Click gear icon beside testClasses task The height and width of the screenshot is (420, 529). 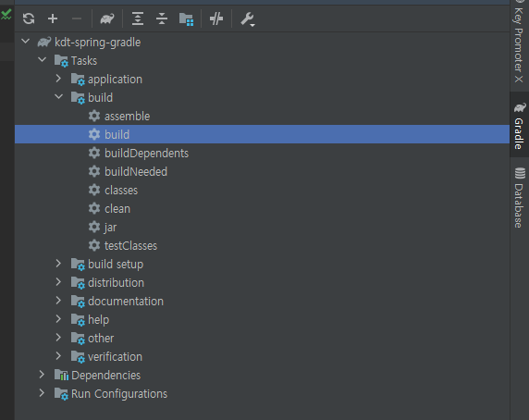click(x=94, y=245)
